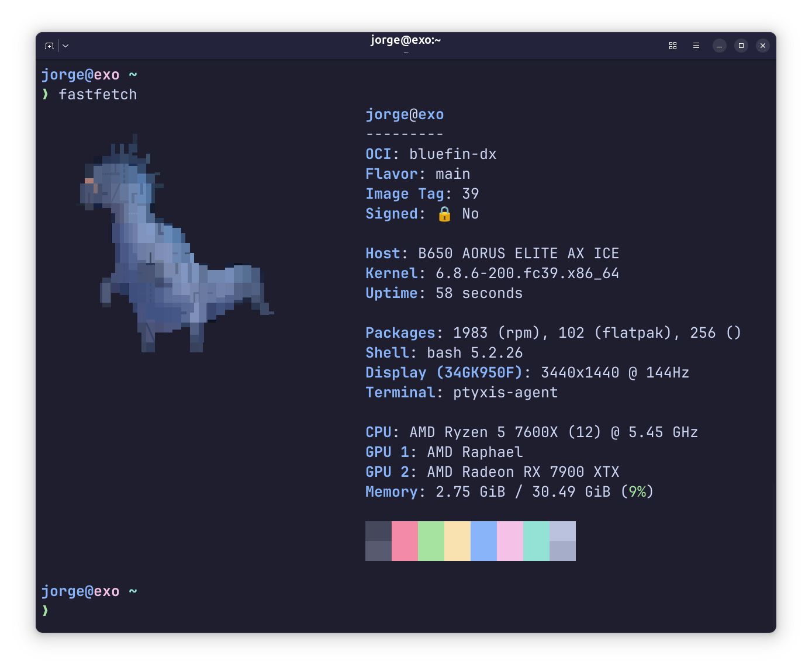Click the lock emoji beside Signed

tap(444, 214)
